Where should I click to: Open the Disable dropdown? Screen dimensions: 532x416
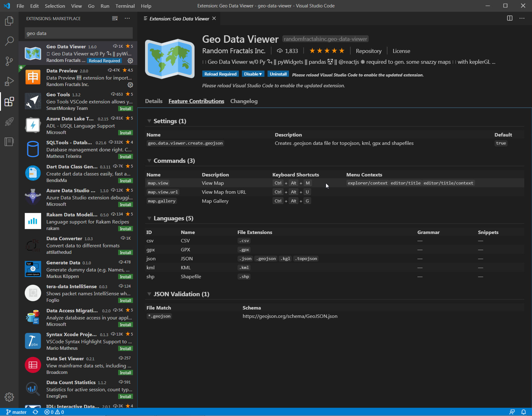click(253, 74)
